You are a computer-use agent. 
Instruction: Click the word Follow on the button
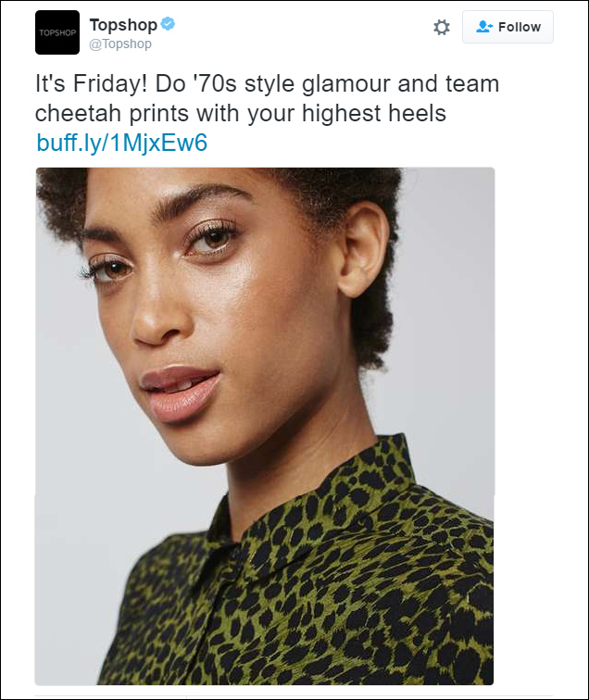pyautogui.click(x=520, y=27)
